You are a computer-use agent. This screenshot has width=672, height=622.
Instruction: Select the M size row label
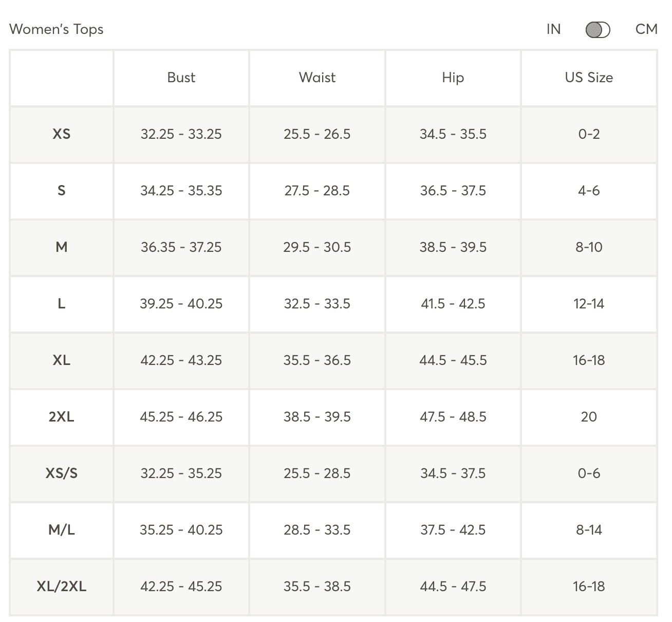62,247
